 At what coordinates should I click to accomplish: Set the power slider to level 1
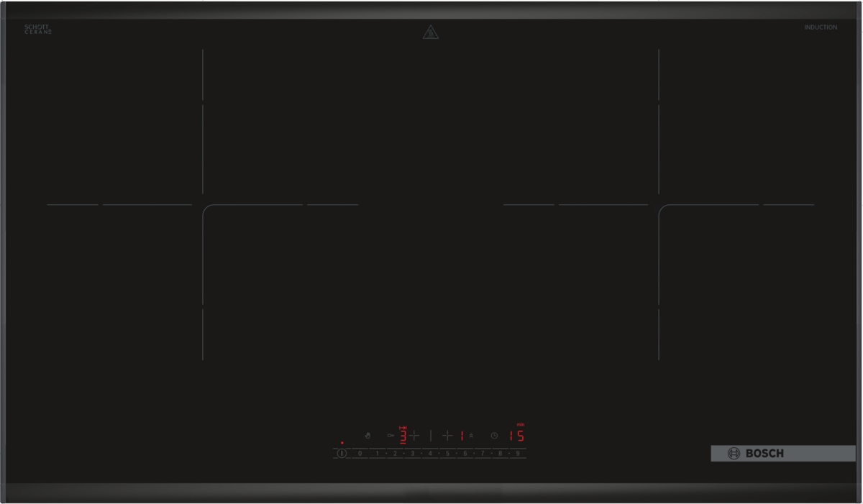pos(377,454)
